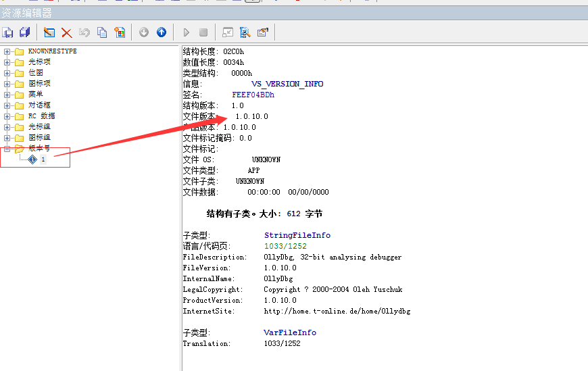Click the InternetSite URL text
This screenshot has width=588, height=371.
pos(337,312)
